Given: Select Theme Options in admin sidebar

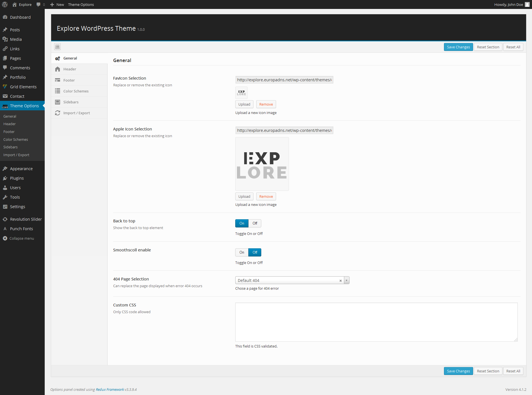Looking at the screenshot, I should 22,106.
